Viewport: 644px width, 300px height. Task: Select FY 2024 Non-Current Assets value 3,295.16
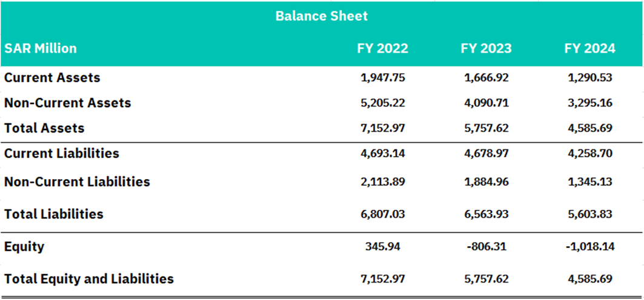click(589, 102)
